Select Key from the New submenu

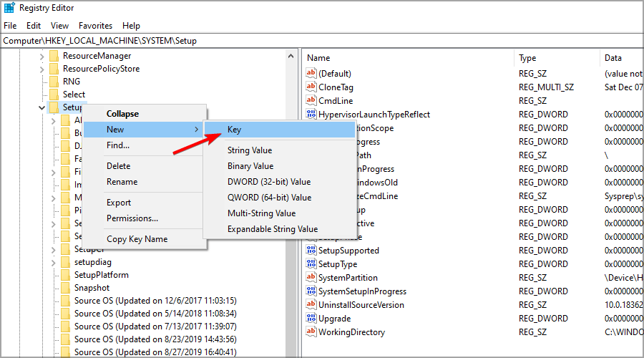click(234, 130)
